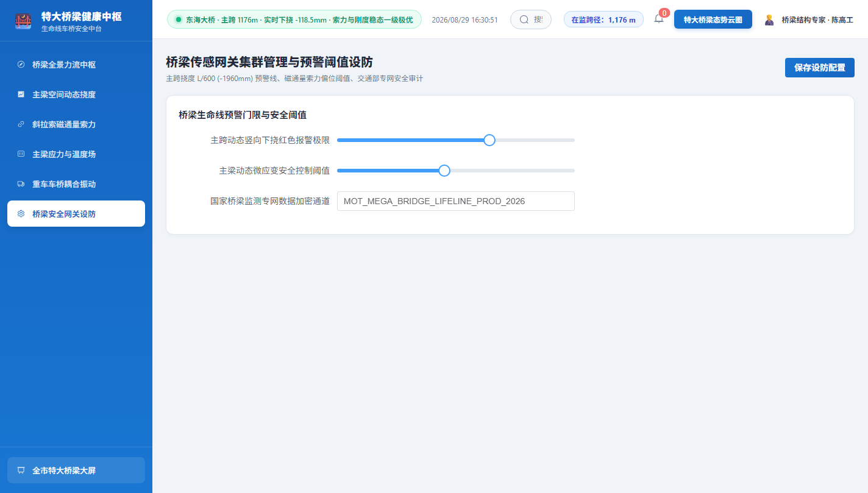This screenshot has height=493, width=868.
Task: Navigate to 重车车桥耦合振动
Action: [76, 184]
